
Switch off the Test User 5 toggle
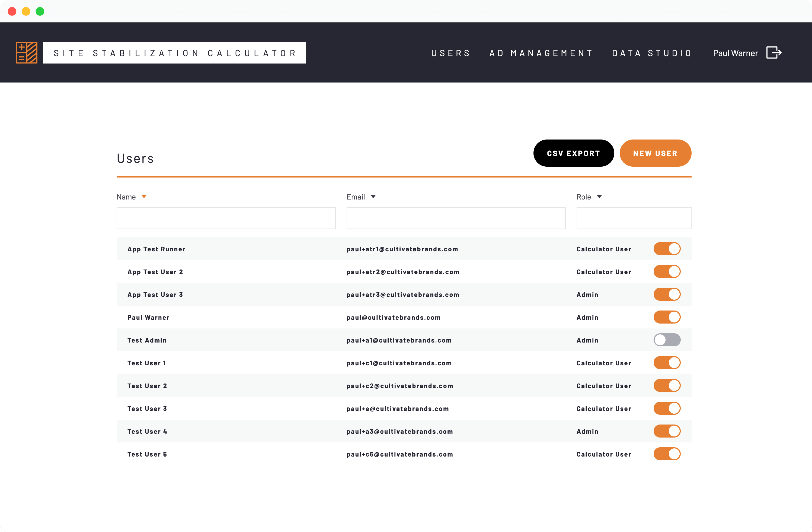coord(667,454)
